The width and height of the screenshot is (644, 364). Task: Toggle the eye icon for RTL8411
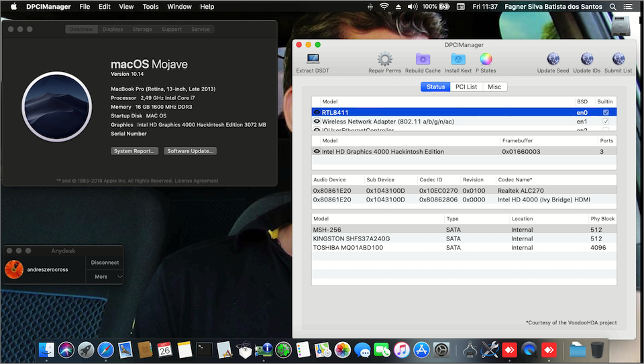[317, 112]
